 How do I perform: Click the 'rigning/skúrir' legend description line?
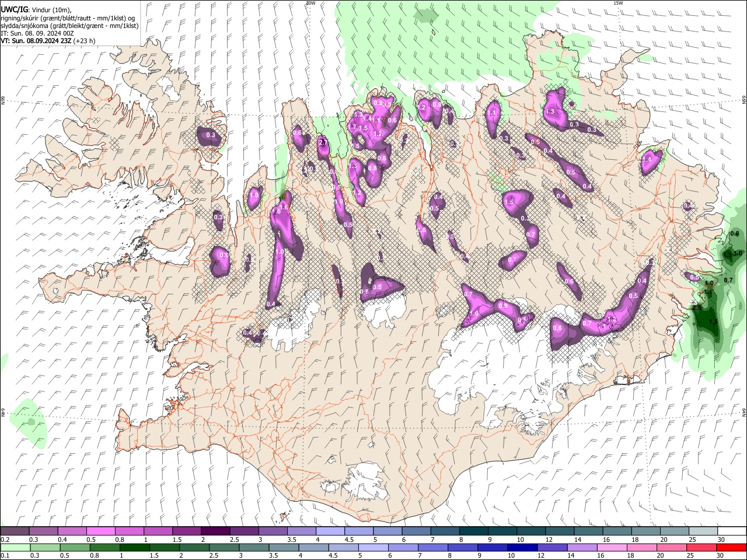point(69,17)
